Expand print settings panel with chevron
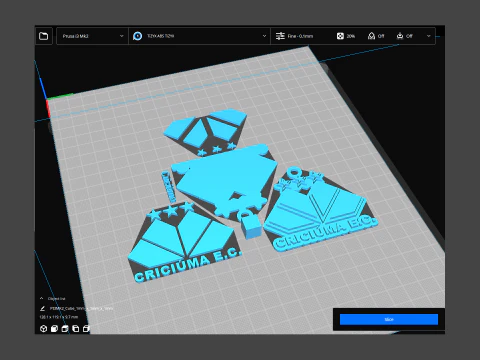Image resolution: width=480 pixels, height=360 pixels. (x=428, y=36)
